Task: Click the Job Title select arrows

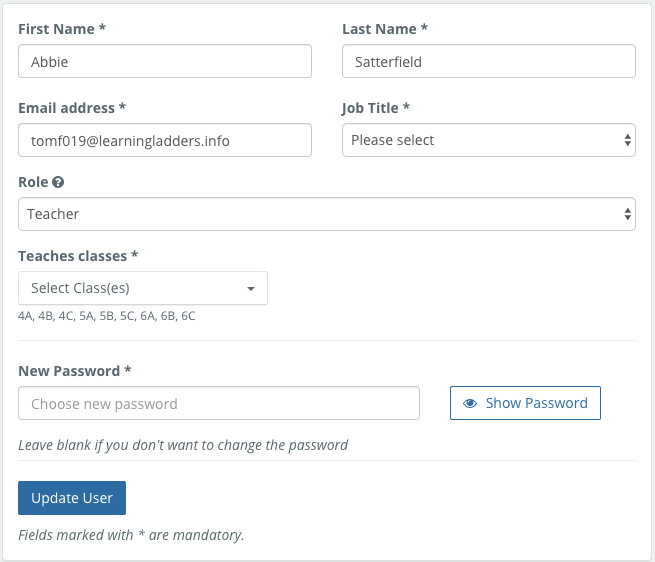Action: 627,140
